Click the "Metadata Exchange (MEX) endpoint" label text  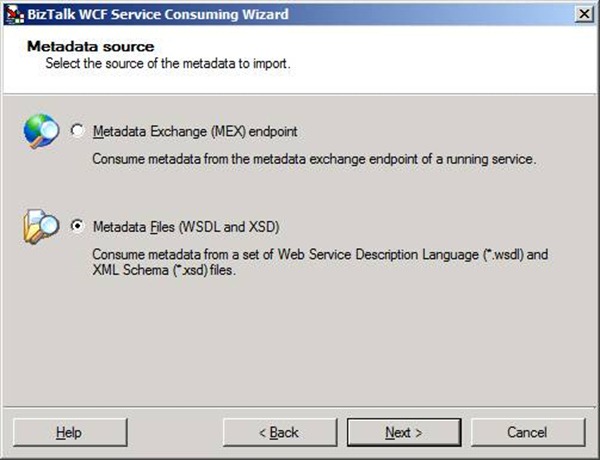(194, 131)
